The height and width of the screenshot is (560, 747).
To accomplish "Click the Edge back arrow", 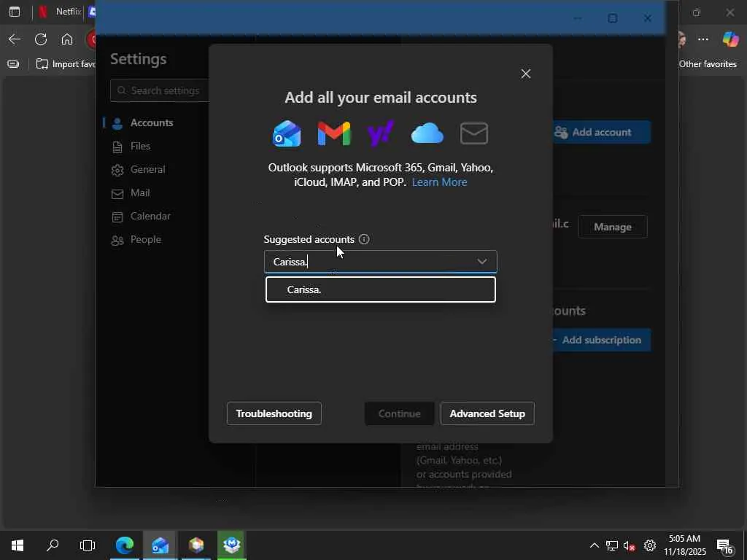I will tap(15, 39).
